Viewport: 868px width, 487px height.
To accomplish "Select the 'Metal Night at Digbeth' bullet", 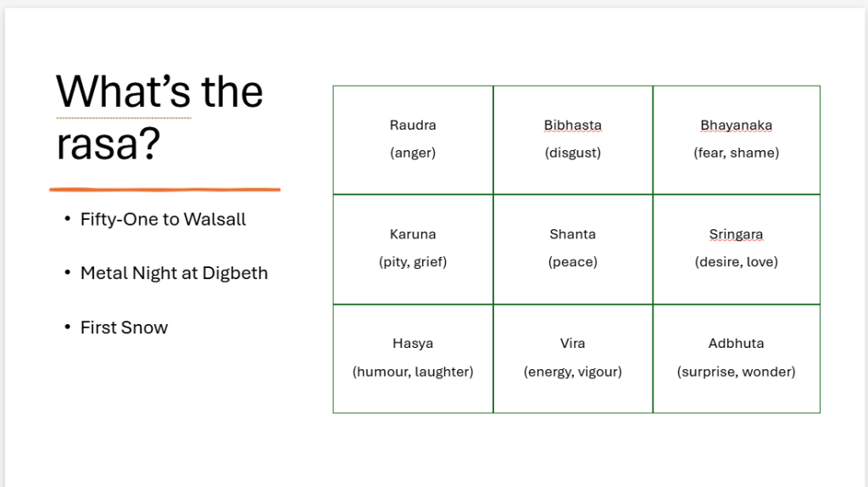I will click(x=174, y=273).
